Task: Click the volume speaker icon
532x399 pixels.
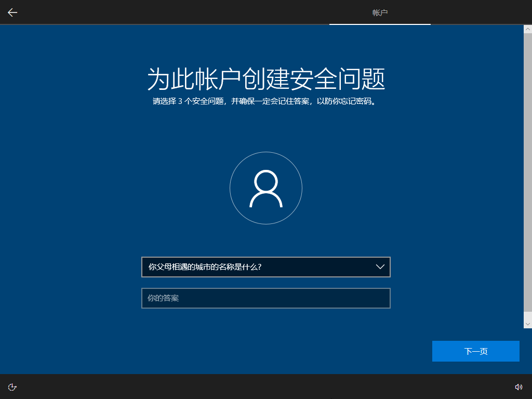Action: 518,387
